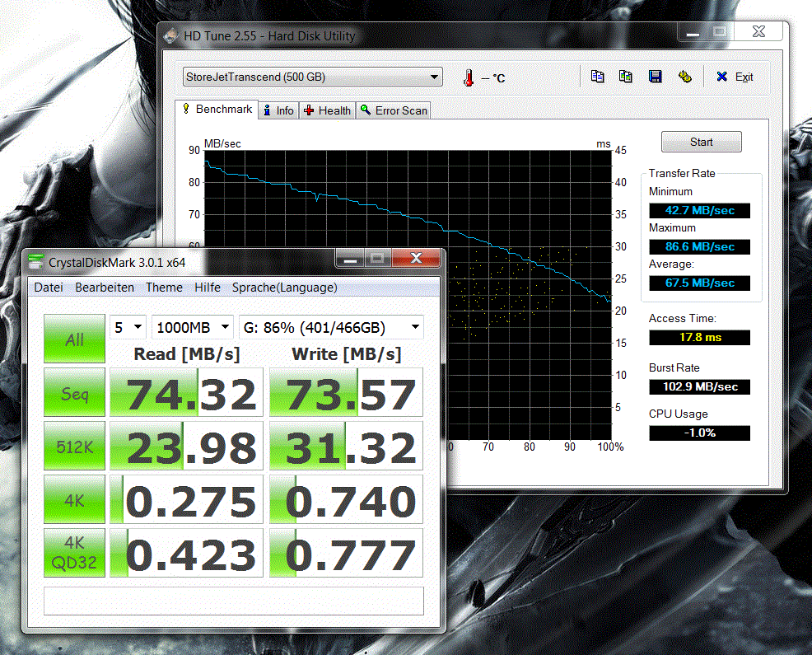Click the thermometer temperature icon
The width and height of the screenshot is (812, 655).
469,77
